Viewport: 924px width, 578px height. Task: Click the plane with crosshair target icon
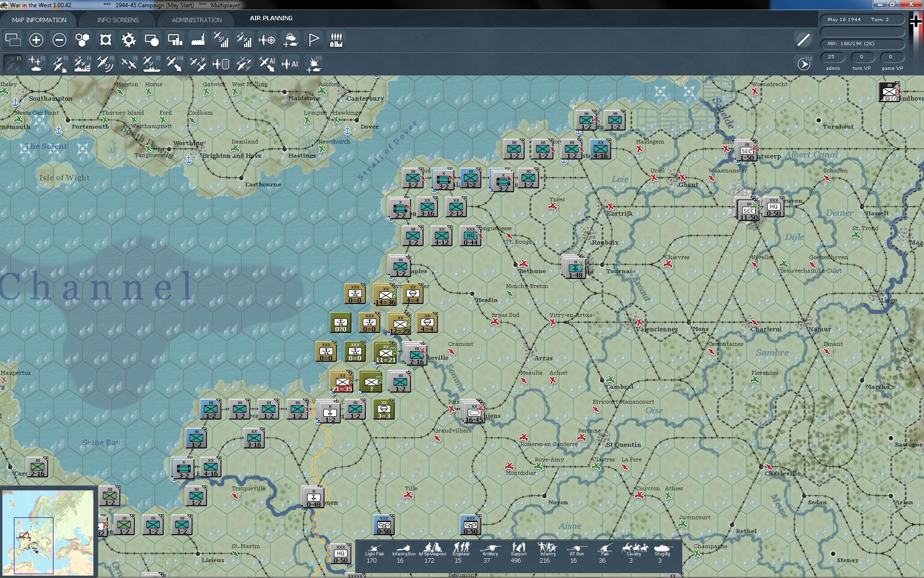[x=267, y=40]
